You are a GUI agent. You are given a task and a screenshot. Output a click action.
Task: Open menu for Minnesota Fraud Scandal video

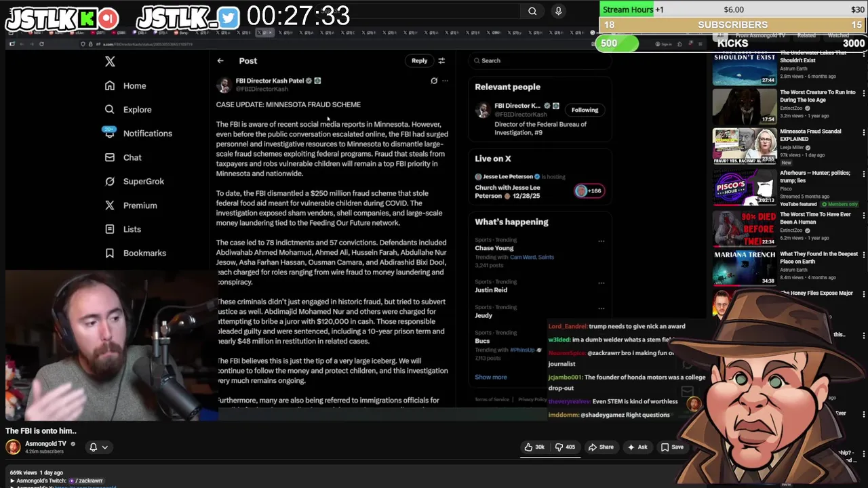(863, 133)
